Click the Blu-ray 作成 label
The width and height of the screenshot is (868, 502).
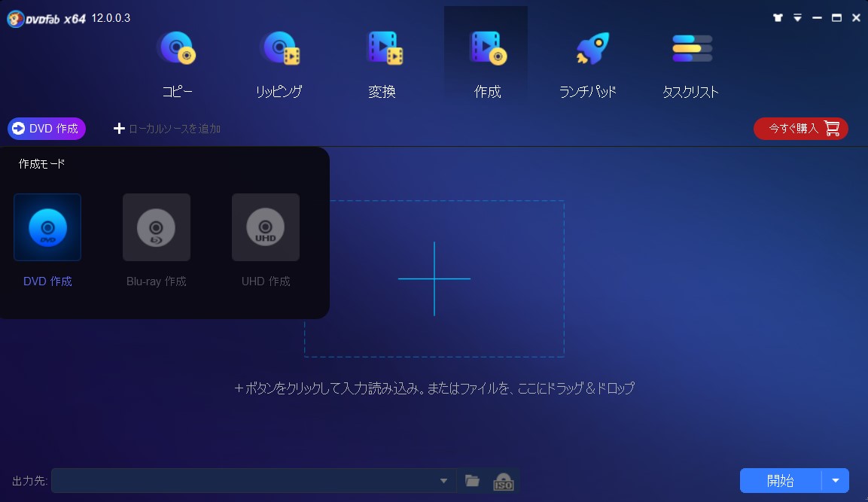pyautogui.click(x=157, y=281)
